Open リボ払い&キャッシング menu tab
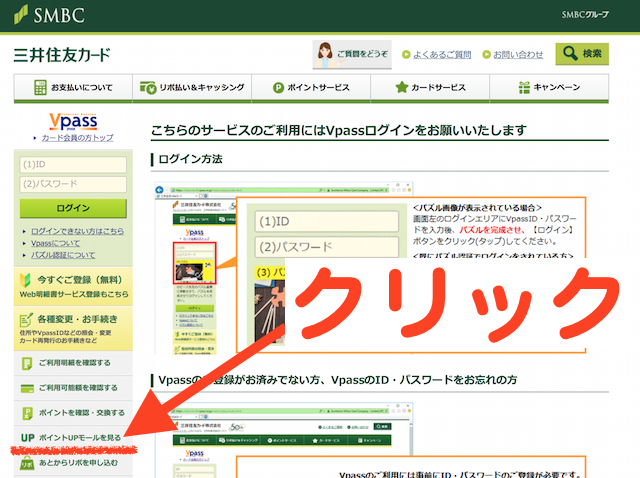640x478 pixels. [192, 88]
